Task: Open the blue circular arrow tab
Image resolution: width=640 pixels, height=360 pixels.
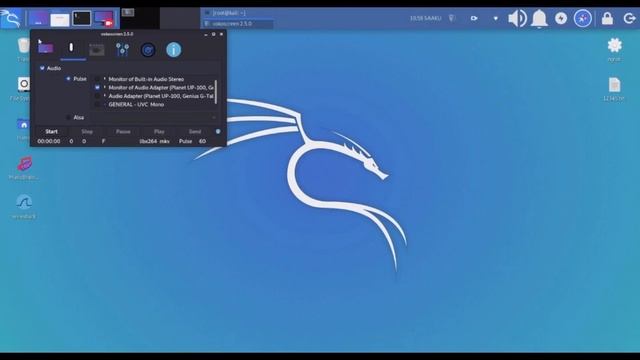Action: click(x=148, y=50)
